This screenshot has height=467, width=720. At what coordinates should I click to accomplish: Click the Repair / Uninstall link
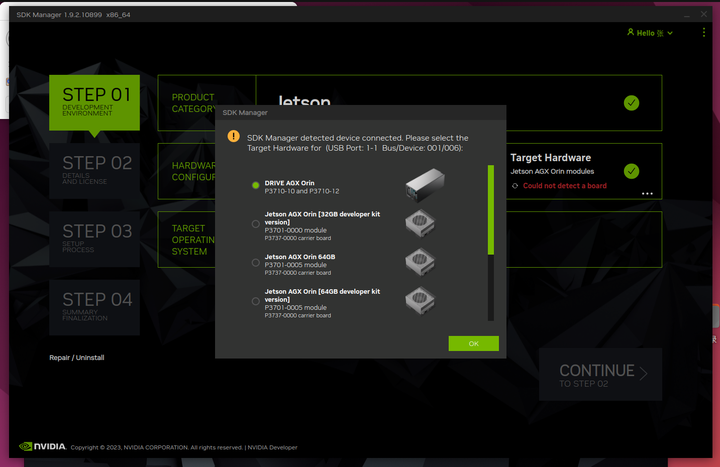click(77, 358)
